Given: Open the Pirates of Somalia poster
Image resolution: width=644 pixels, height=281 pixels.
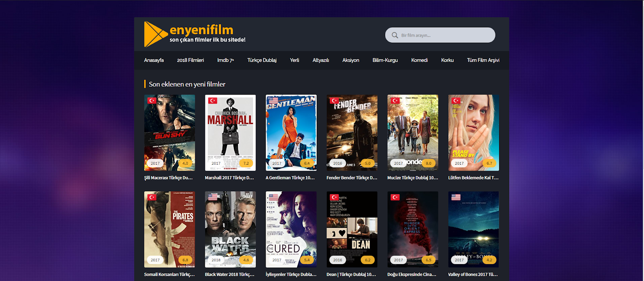Looking at the screenshot, I should [169, 229].
